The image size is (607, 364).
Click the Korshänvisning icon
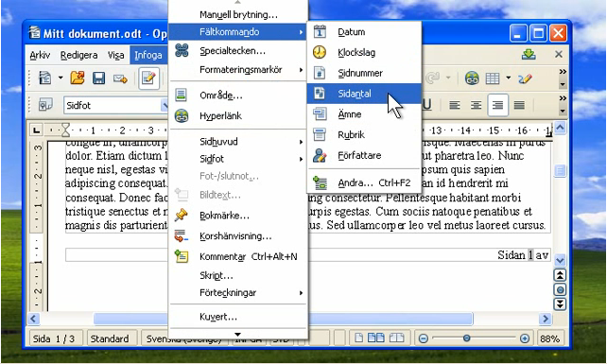[x=182, y=235]
